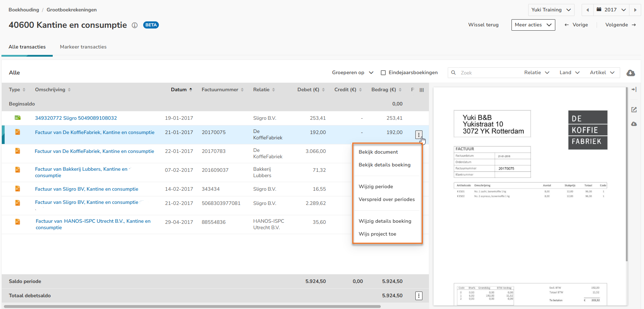
Task: Click the Zoek search input field
Action: 488,73
